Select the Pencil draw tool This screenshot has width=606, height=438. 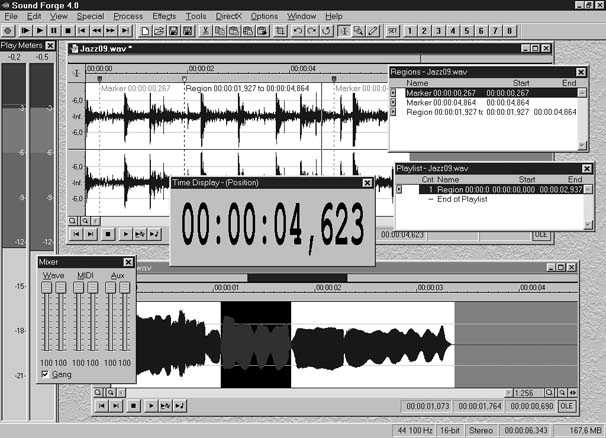(x=373, y=31)
